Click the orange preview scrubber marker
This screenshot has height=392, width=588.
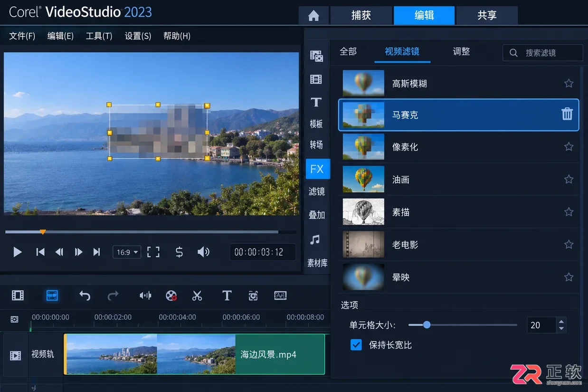pos(43,232)
